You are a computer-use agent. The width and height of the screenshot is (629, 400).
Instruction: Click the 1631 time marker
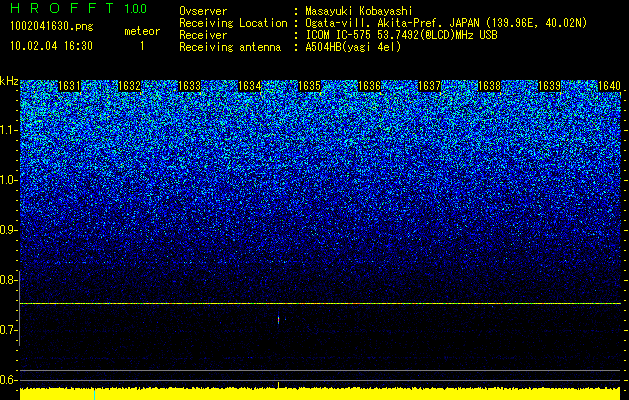[69, 86]
